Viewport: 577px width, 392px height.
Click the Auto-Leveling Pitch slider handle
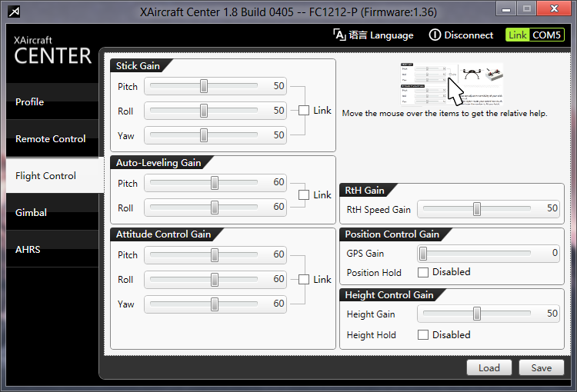pos(215,183)
